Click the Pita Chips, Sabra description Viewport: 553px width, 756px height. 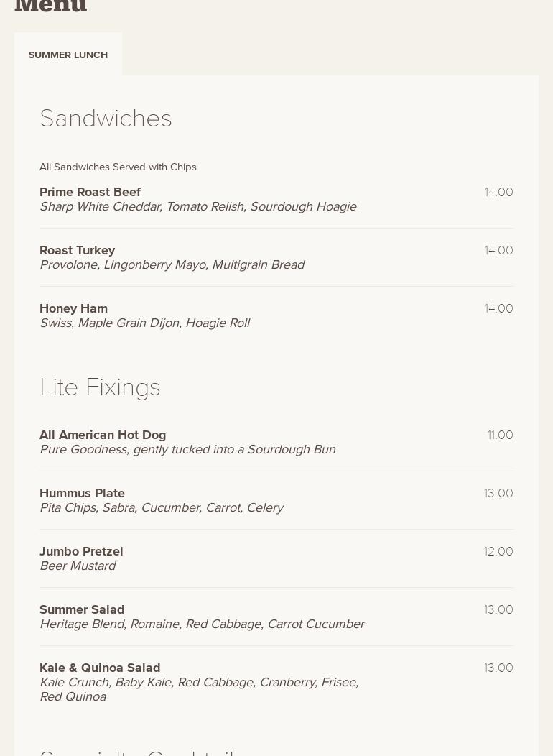[x=161, y=508]
